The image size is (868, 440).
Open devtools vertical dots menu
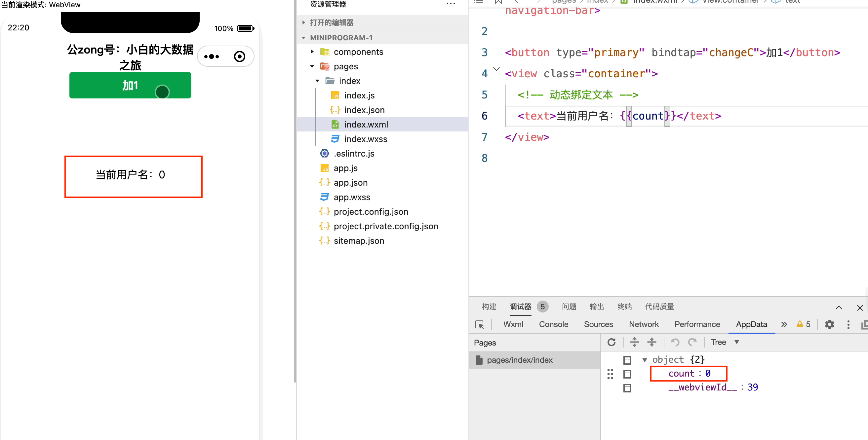pyautogui.click(x=848, y=324)
